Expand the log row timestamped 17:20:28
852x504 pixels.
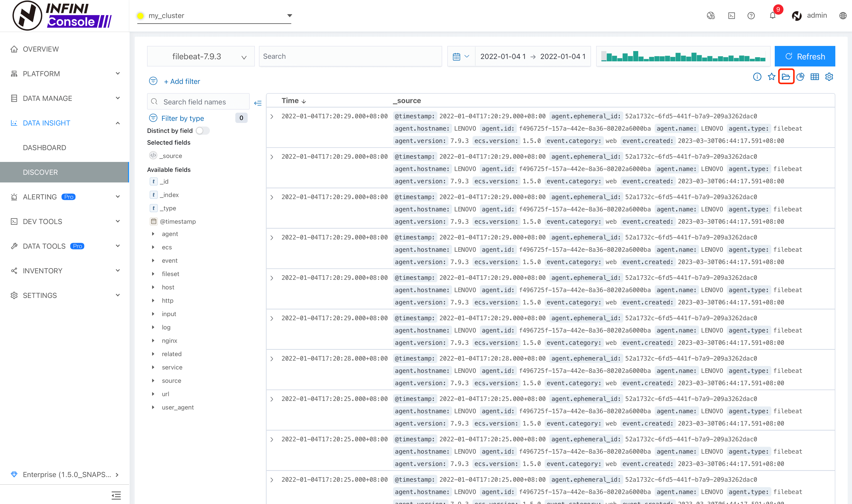point(272,359)
